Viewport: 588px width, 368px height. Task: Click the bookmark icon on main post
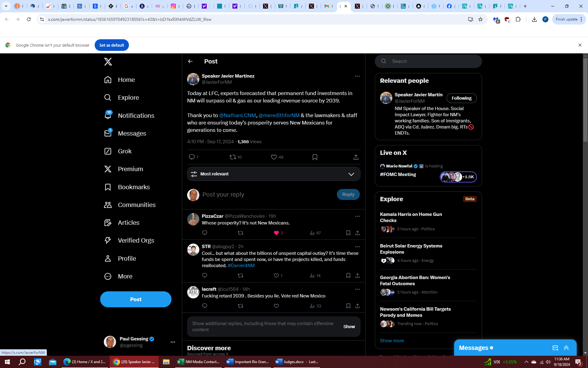[x=315, y=157]
